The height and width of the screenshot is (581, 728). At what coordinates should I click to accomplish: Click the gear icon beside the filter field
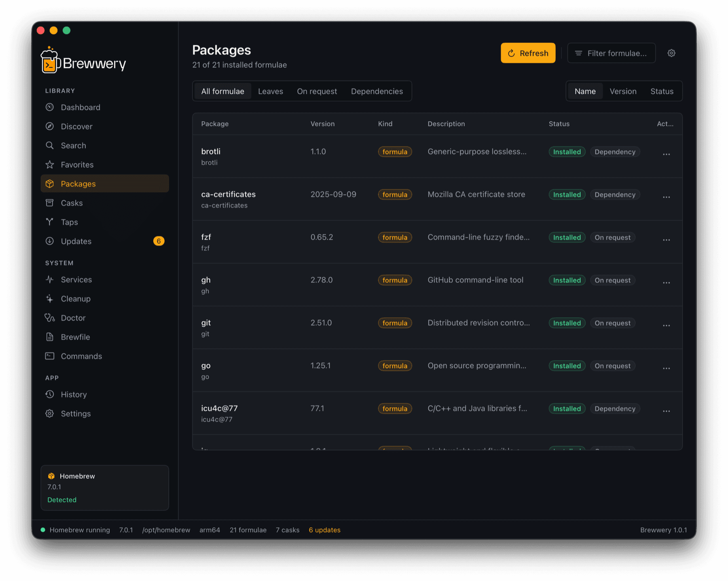tap(671, 53)
